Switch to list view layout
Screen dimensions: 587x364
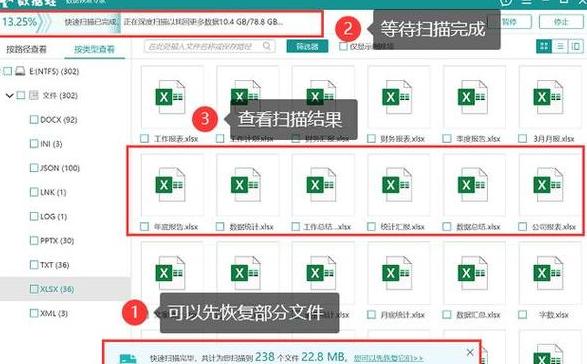tap(560, 46)
